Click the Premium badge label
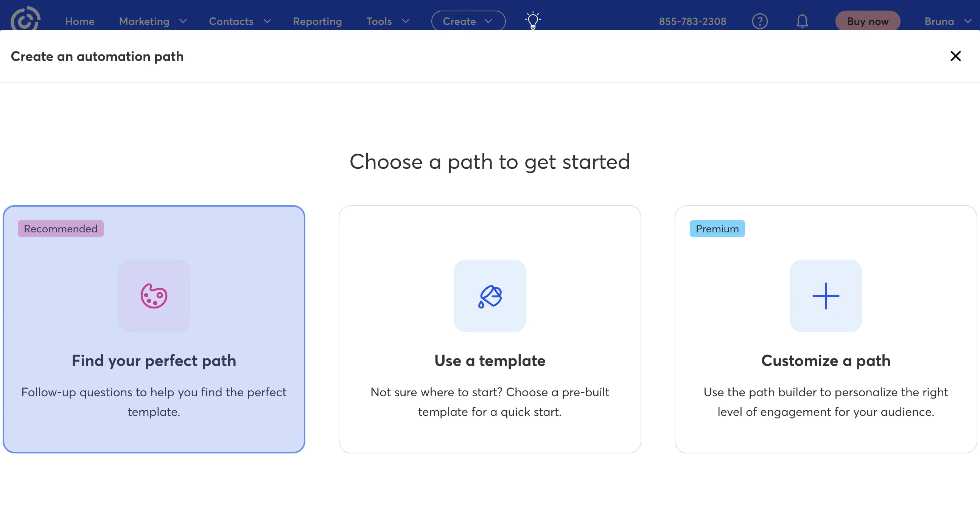 [717, 229]
